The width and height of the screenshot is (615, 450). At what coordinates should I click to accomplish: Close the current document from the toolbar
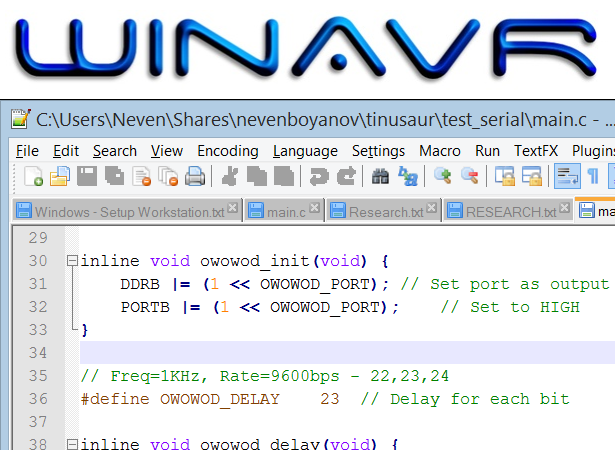(142, 176)
